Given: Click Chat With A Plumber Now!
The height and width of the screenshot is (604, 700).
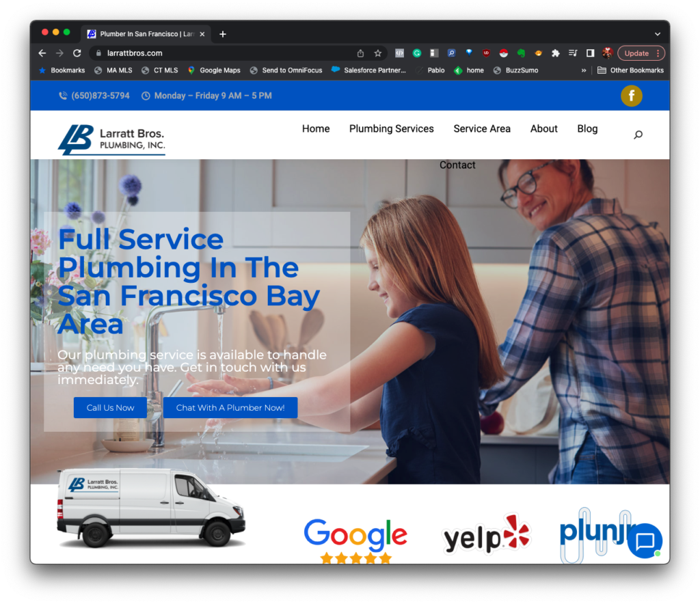Looking at the screenshot, I should (230, 408).
